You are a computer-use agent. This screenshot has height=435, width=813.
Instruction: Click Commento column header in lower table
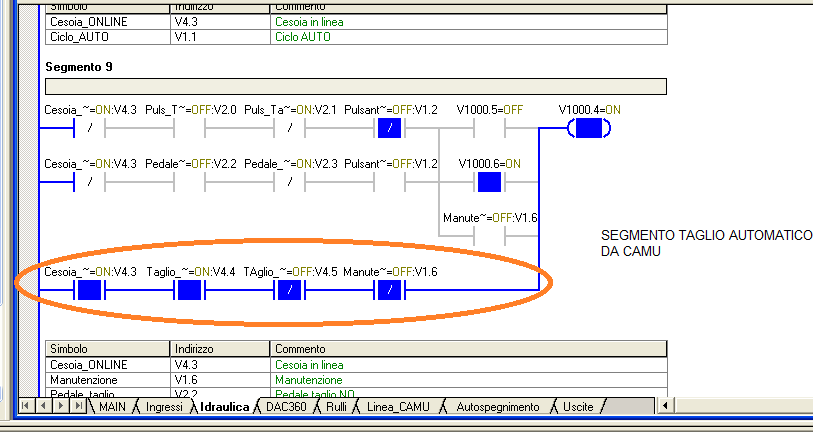[x=468, y=348]
